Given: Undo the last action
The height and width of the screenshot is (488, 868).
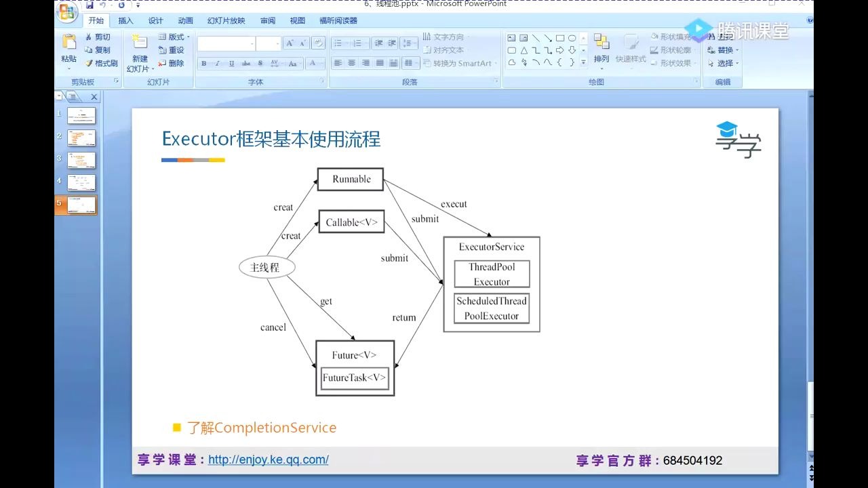Looking at the screenshot, I should click(104, 5).
